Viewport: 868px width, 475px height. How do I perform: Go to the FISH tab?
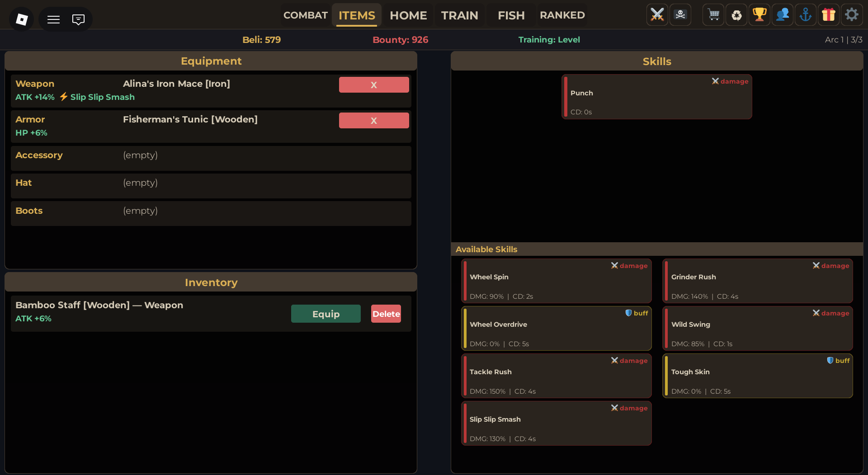point(511,15)
